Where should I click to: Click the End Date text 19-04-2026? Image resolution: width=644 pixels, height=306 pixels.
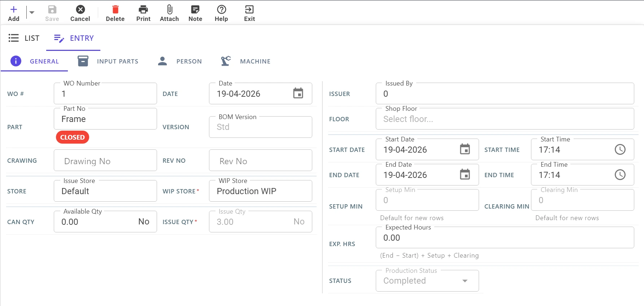pos(405,175)
